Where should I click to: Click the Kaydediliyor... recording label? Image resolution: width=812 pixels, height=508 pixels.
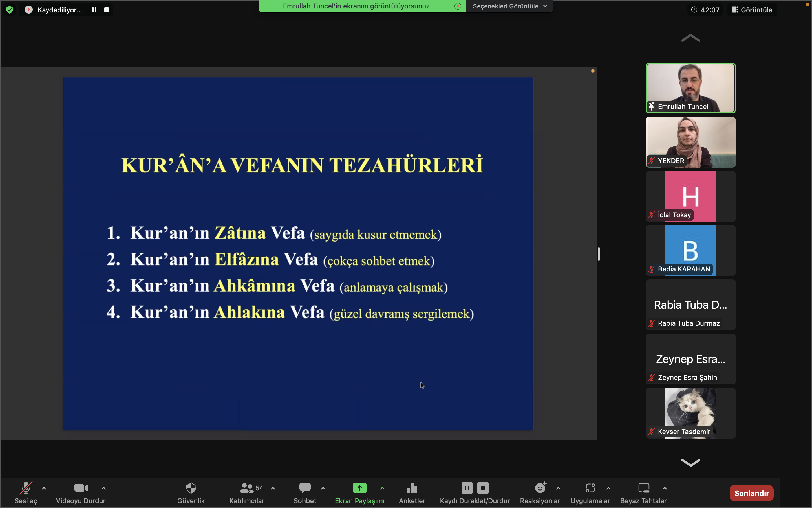pyautogui.click(x=60, y=10)
